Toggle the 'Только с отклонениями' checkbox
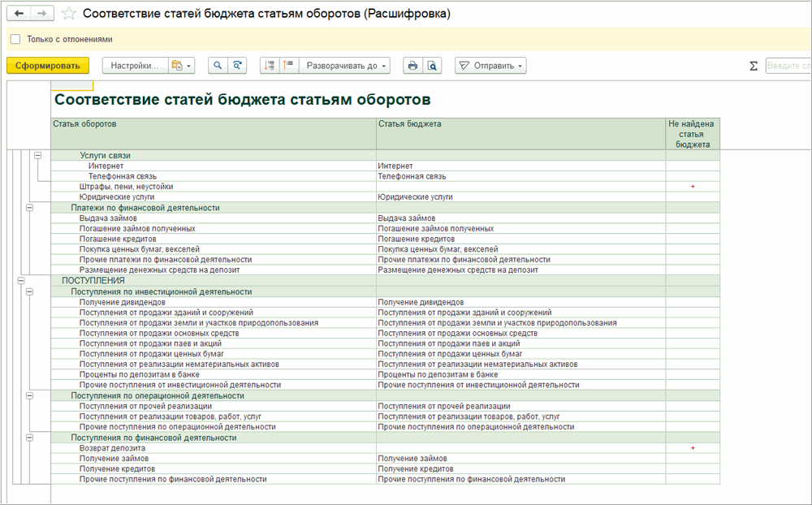This screenshot has width=812, height=505. coord(15,39)
